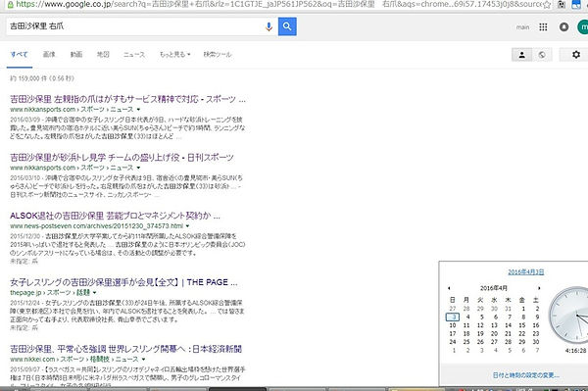Click the blue magnifier search button
This screenshot has width=588, height=391.
tap(287, 26)
